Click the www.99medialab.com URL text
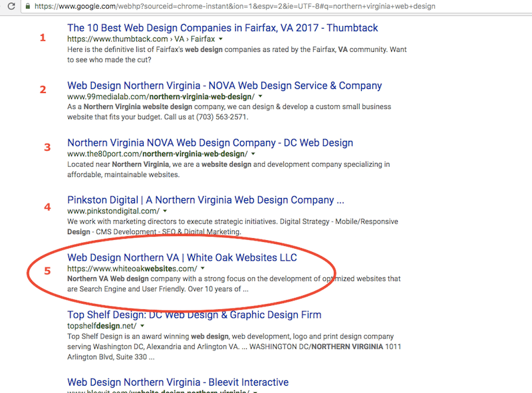 coord(161,96)
